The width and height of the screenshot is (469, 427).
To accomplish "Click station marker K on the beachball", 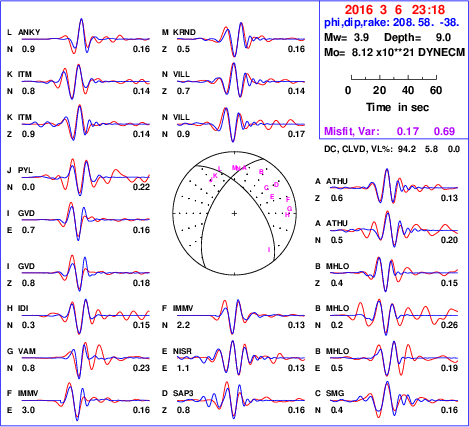I will (215, 176).
